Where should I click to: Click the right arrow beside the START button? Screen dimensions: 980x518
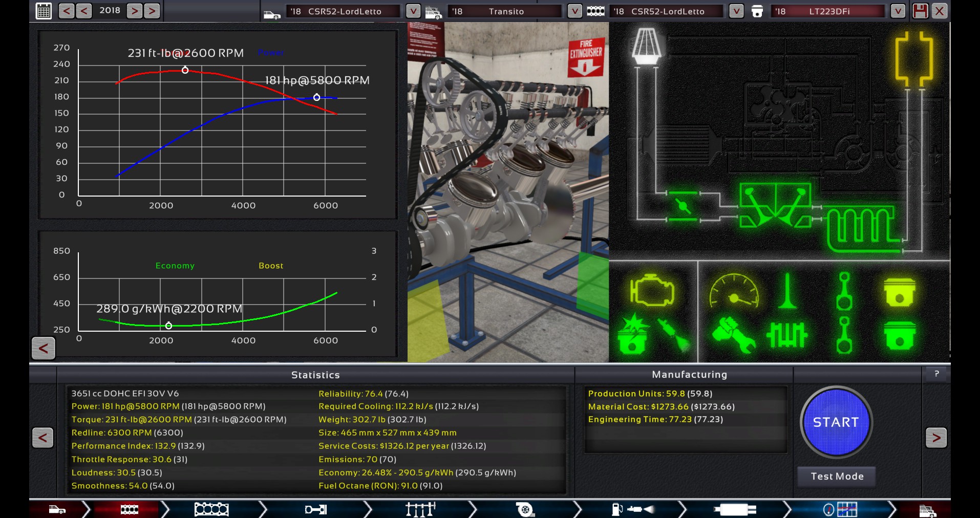pos(936,438)
